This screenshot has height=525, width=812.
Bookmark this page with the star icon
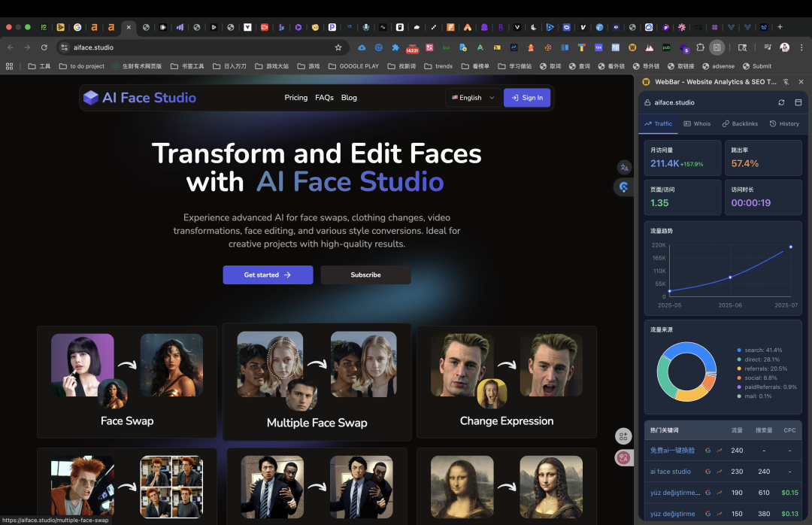tap(338, 47)
